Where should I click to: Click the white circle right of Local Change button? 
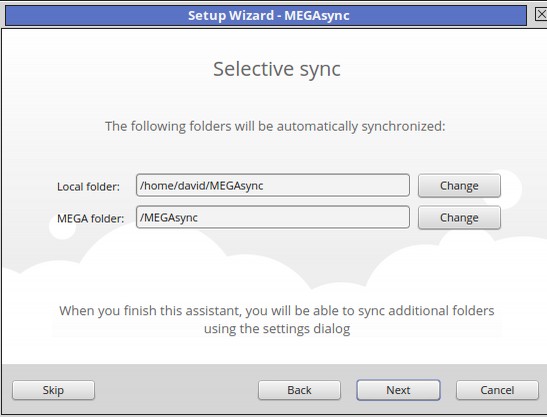(511, 188)
